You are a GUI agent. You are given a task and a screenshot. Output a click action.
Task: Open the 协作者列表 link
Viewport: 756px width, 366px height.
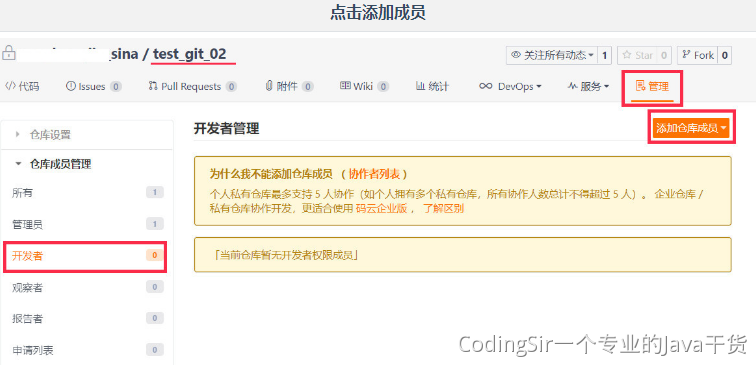[x=374, y=174]
